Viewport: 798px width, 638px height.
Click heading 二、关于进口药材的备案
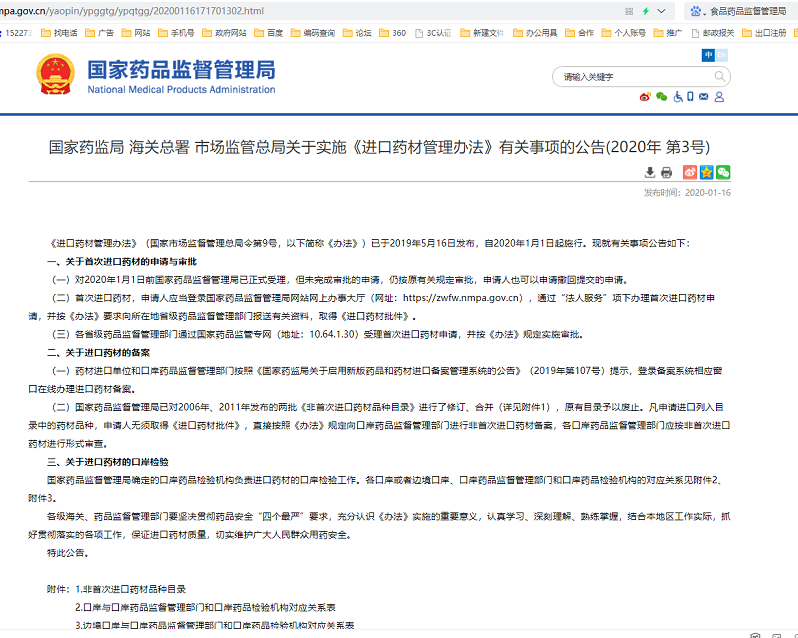point(99,353)
